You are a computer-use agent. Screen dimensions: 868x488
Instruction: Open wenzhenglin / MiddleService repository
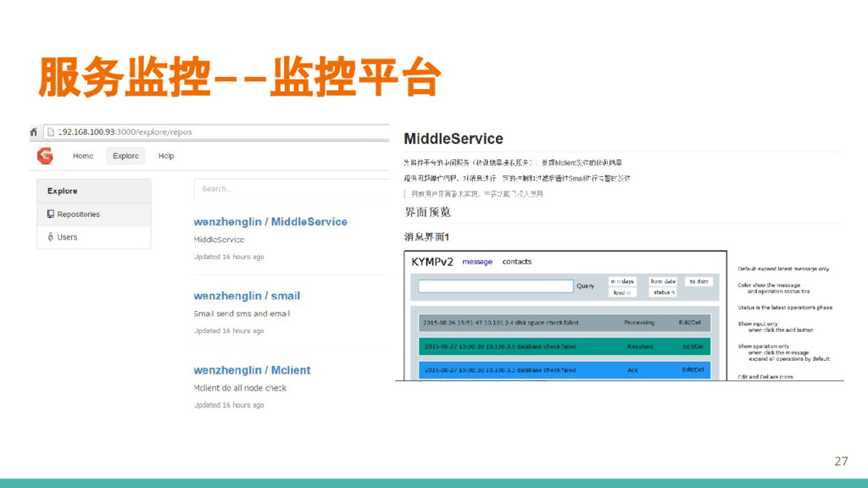click(270, 222)
